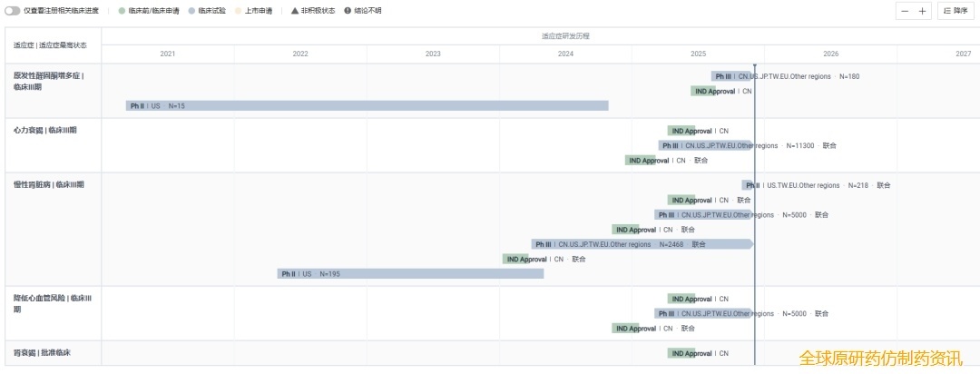The height and width of the screenshot is (374, 980).
Task: Click the plus zoom-in icon
Action: click(x=922, y=11)
